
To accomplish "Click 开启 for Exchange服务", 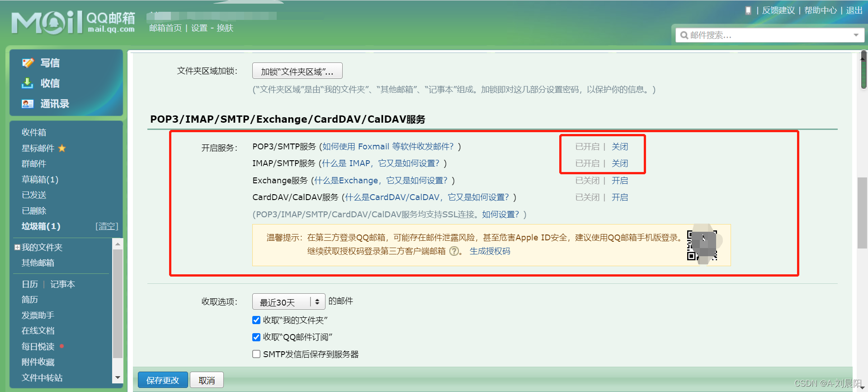I will pos(620,181).
